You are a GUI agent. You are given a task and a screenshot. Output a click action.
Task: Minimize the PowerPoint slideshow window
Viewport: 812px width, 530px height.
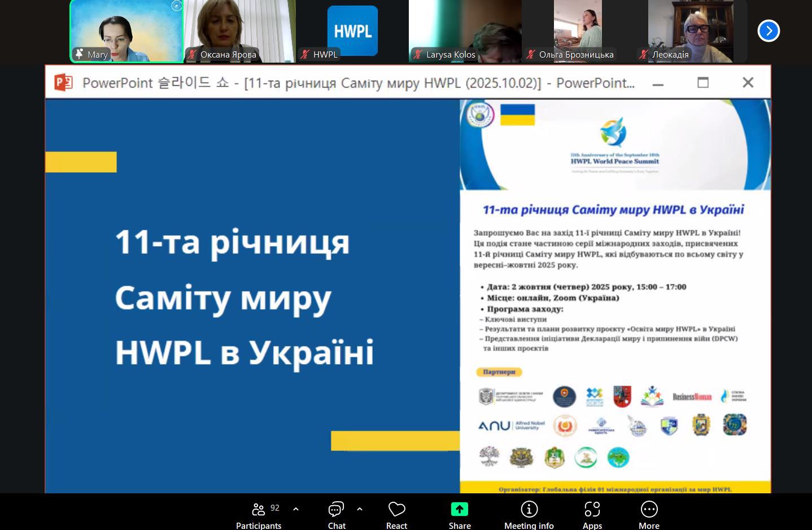[658, 82]
